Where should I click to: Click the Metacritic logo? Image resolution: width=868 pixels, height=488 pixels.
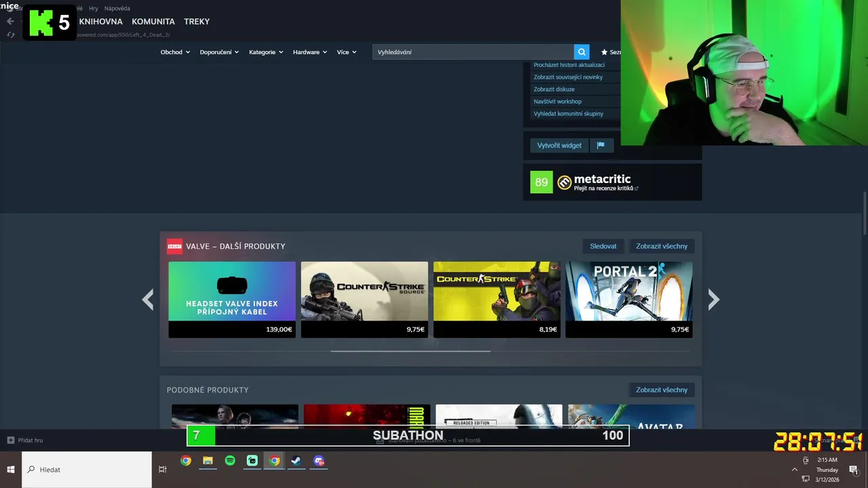point(565,182)
